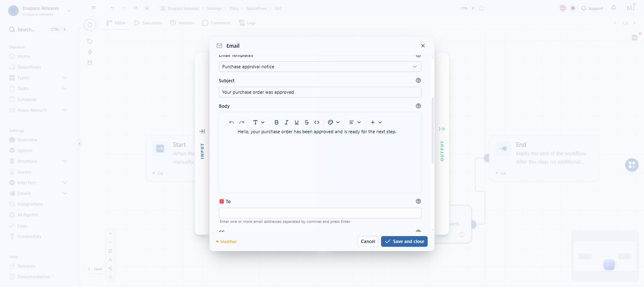Screen dimensions: 644x287
Task: Click the INPUT panel arrow icon
Action: click(202, 132)
